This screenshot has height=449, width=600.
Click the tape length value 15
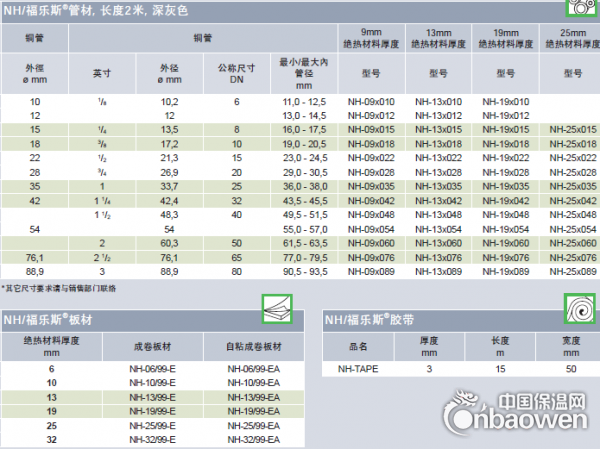(x=500, y=369)
